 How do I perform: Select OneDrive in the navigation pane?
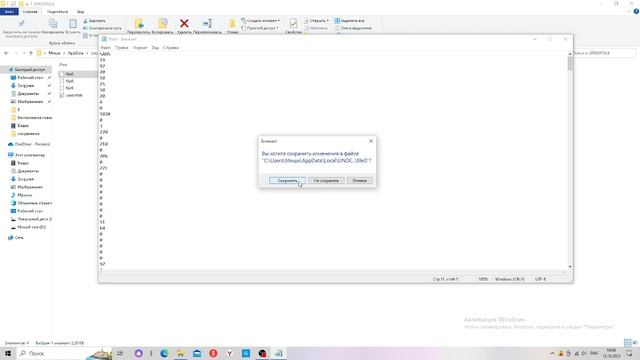pyautogui.click(x=29, y=144)
